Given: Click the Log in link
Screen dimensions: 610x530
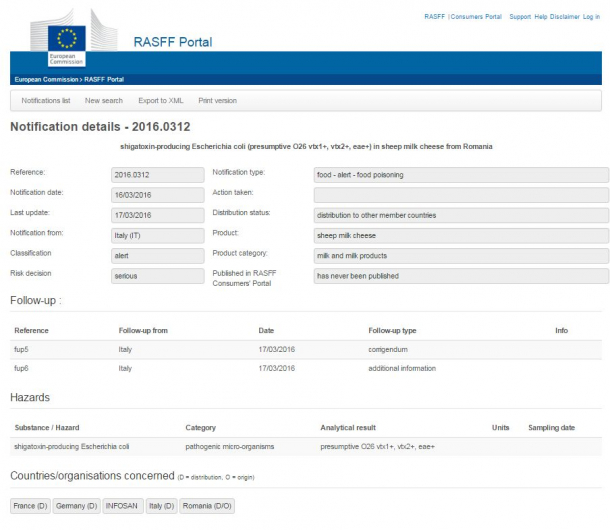Looking at the screenshot, I should 591,17.
